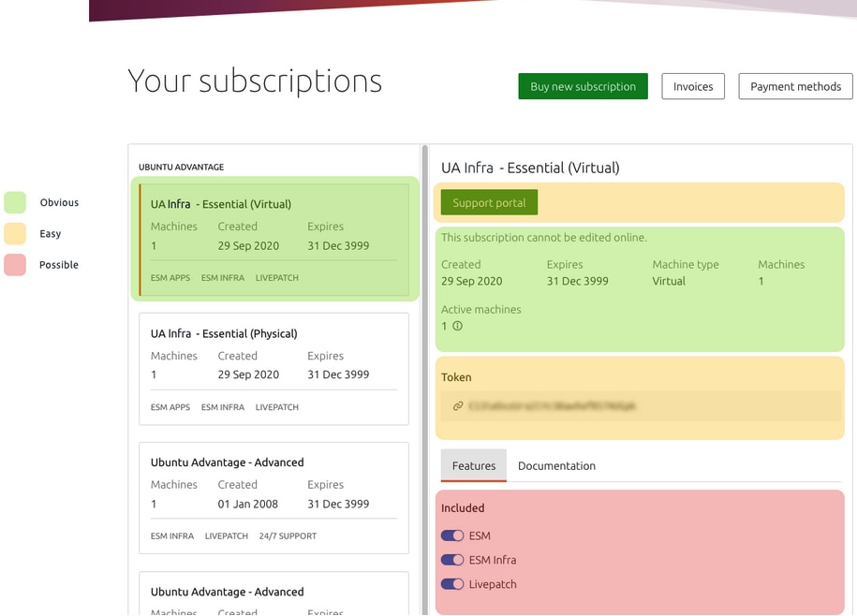Click the Active machines info icon
The width and height of the screenshot is (857, 616).
pyautogui.click(x=457, y=326)
